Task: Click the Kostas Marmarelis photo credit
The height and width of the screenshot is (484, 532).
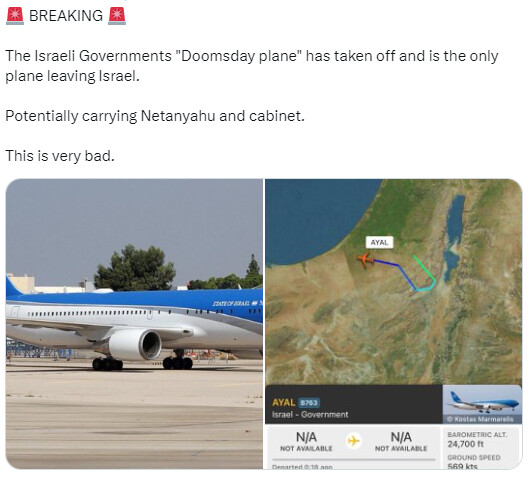Action: coord(483,420)
